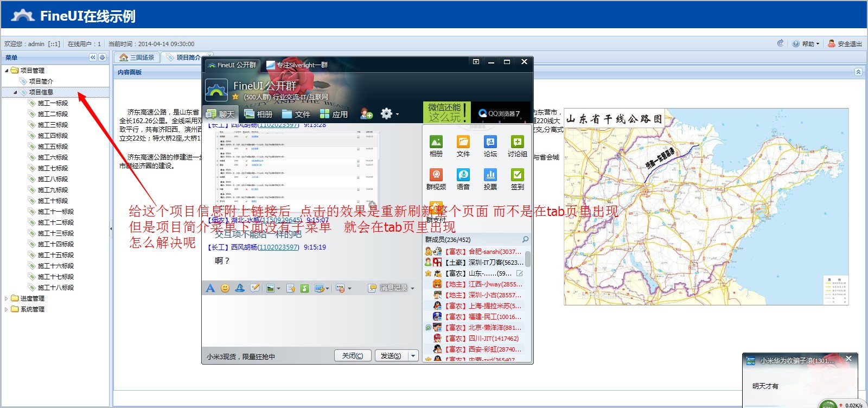Click the message block settings icon
868x408 pixels.
point(340,288)
